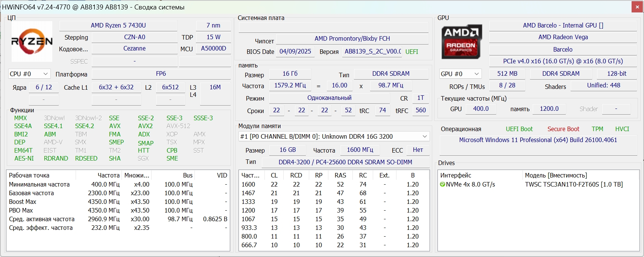Image resolution: width=644 pixels, height=257 pixels.
Task: Click the Secure Boot status label
Action: 563,129
